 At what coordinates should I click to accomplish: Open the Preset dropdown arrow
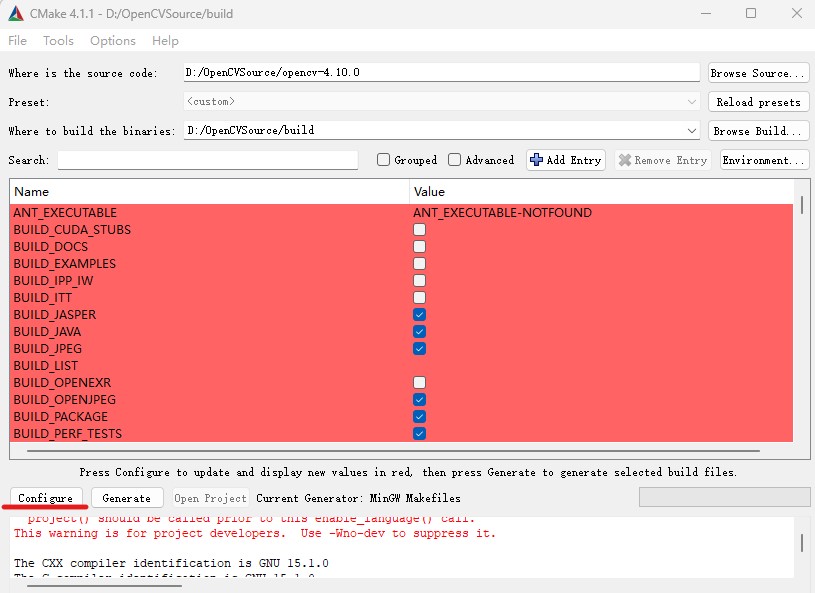(x=691, y=102)
